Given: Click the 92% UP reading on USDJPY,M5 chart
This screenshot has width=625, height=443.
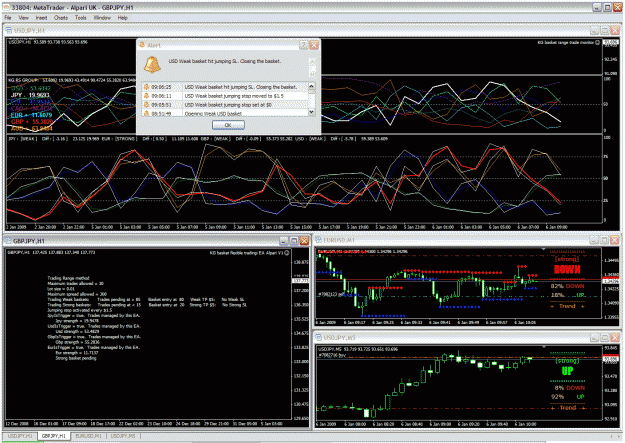Looking at the screenshot, I should point(567,396).
